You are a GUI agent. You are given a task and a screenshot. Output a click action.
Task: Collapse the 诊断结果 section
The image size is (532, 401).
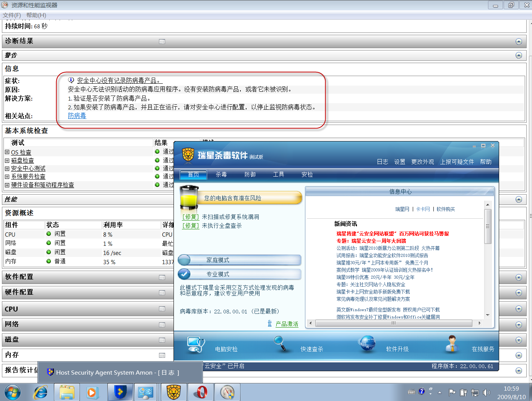pyautogui.click(x=519, y=41)
